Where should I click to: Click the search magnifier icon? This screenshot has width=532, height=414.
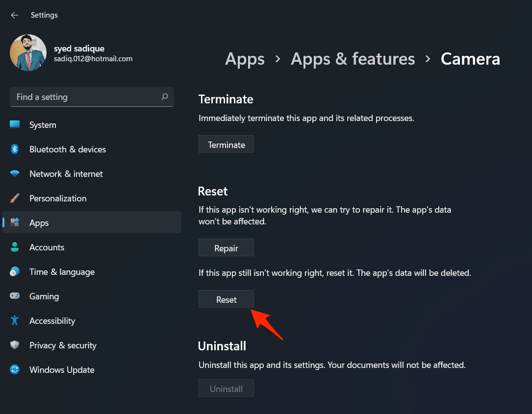coord(165,97)
